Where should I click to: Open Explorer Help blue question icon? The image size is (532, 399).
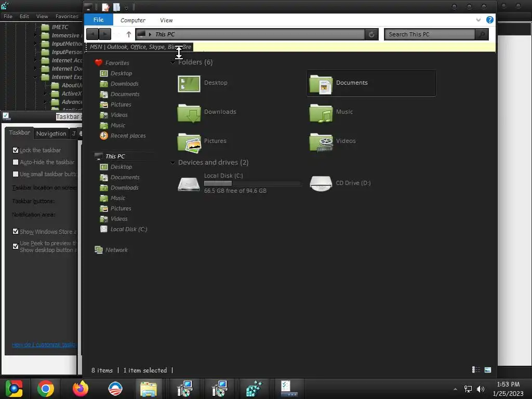[x=489, y=20]
